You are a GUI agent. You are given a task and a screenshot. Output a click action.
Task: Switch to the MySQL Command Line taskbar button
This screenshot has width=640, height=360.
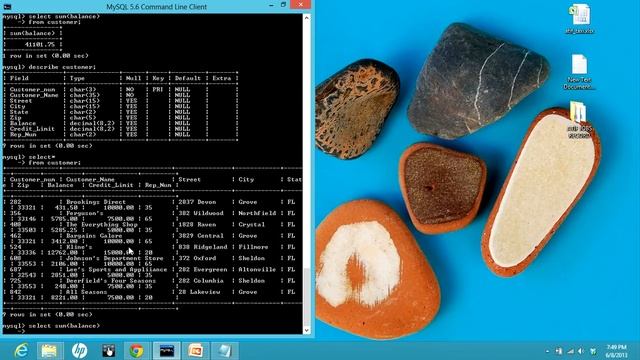167,351
